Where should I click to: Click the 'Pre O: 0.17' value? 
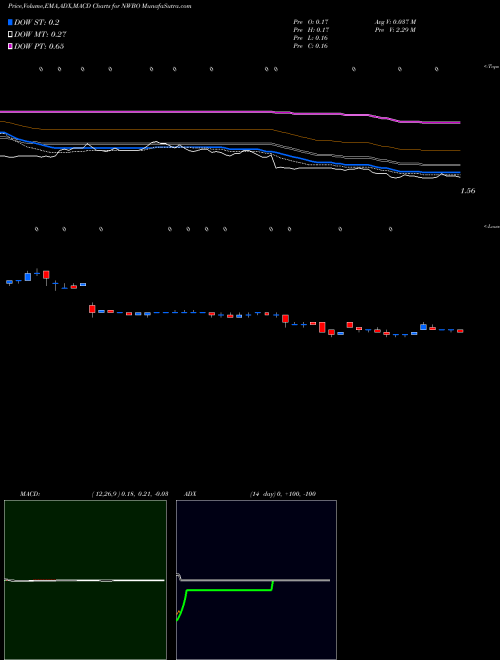coord(311,21)
